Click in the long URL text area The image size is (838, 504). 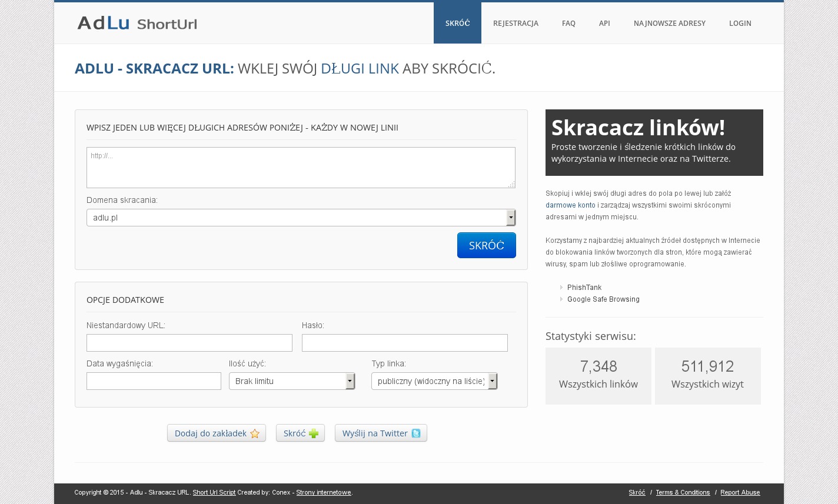(300, 168)
